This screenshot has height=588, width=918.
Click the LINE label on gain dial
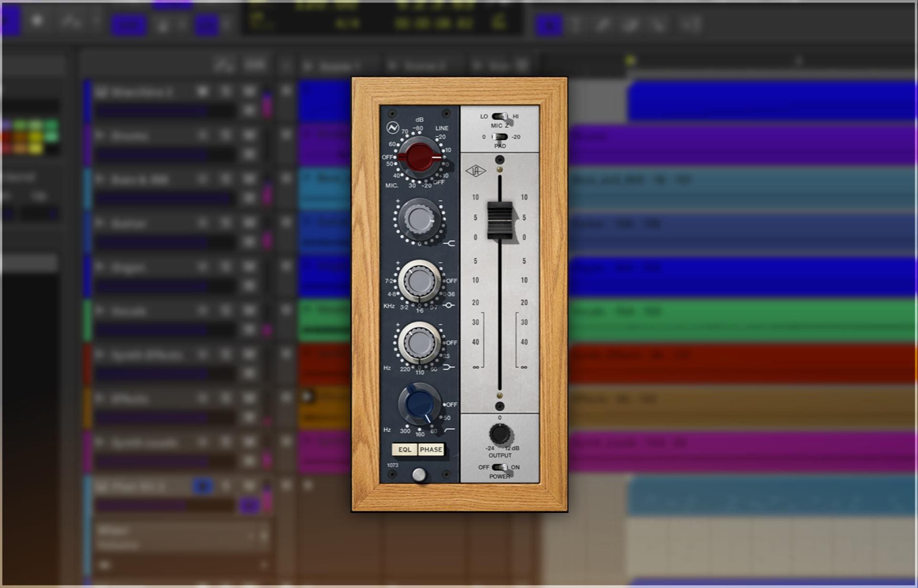pos(442,128)
